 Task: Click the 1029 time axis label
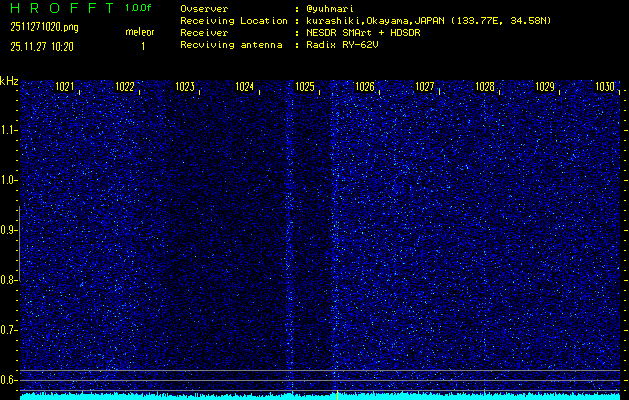(545, 87)
